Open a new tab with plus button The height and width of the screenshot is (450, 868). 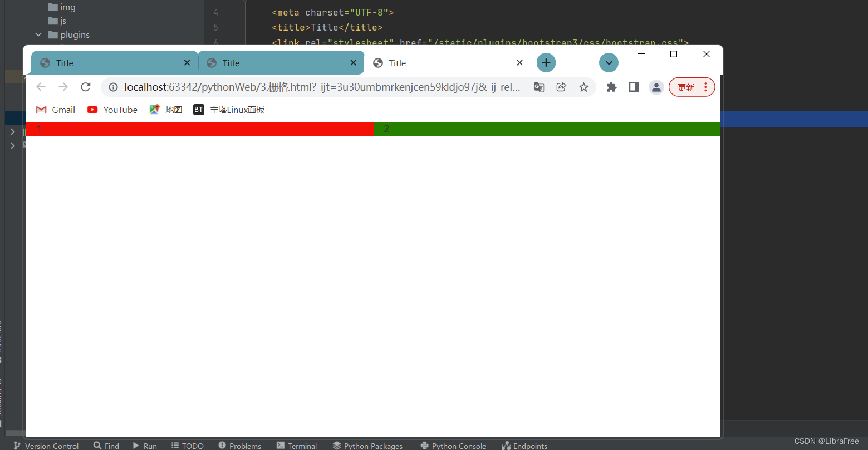(x=546, y=63)
